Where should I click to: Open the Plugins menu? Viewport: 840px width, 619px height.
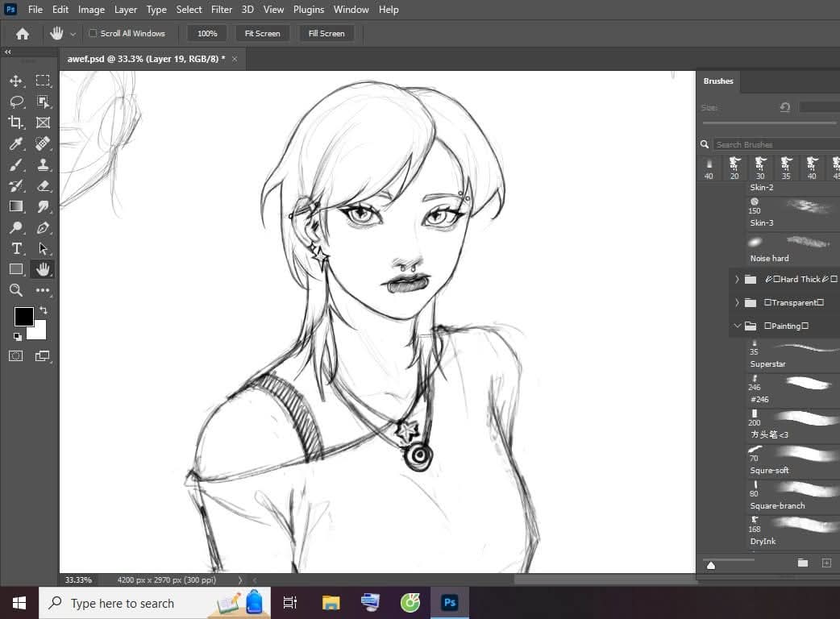pyautogui.click(x=309, y=10)
